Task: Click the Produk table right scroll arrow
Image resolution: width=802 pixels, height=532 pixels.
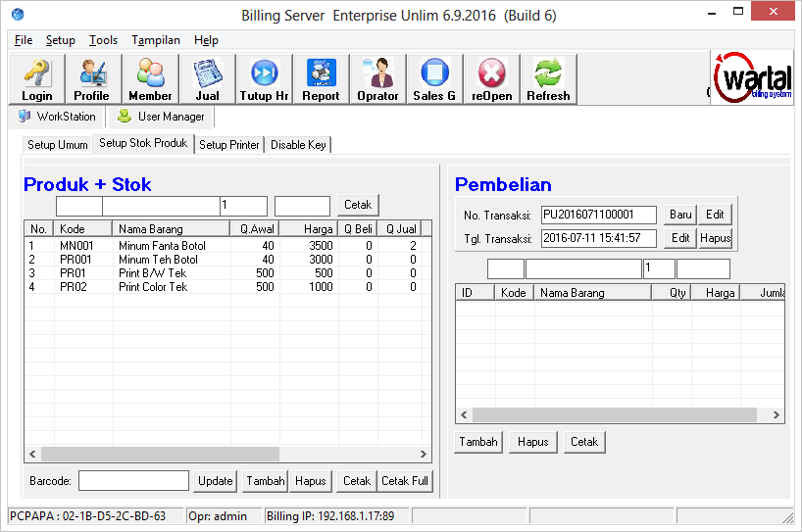Action: pyautogui.click(x=423, y=454)
